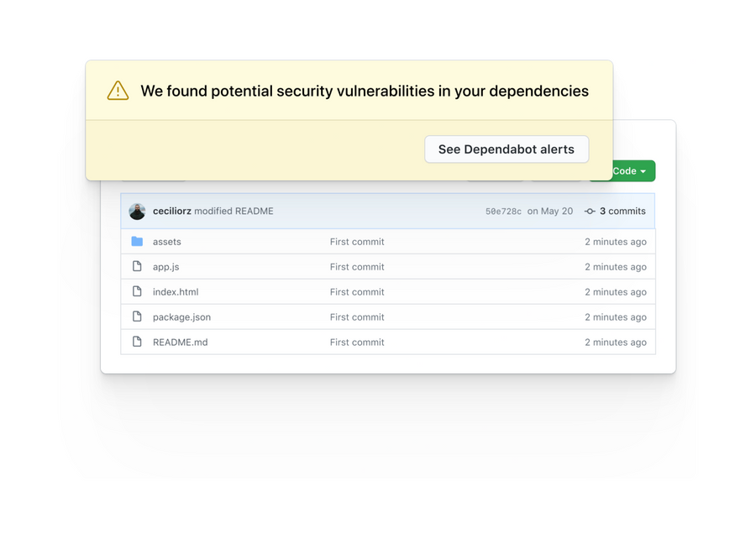Open the README.md file
The height and width of the screenshot is (538, 756).
click(180, 342)
